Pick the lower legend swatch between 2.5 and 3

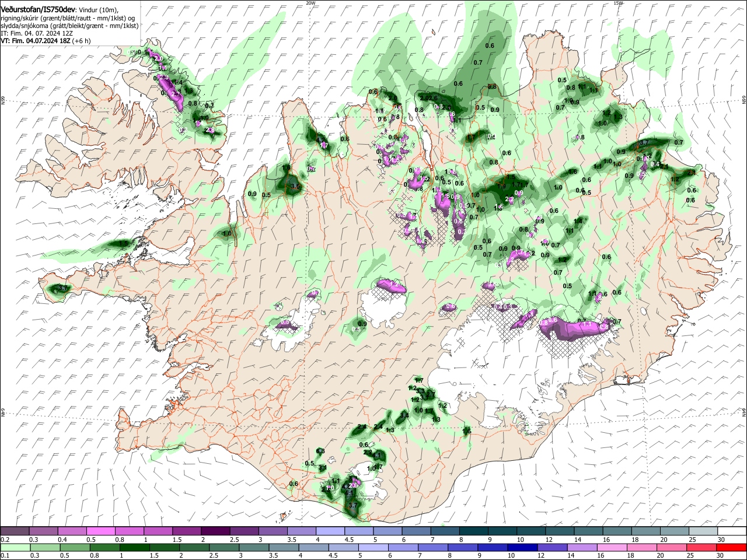[x=224, y=548]
